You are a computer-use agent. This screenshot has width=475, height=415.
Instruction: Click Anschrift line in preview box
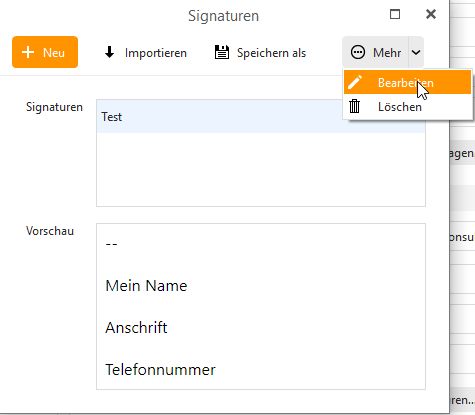[x=136, y=328]
